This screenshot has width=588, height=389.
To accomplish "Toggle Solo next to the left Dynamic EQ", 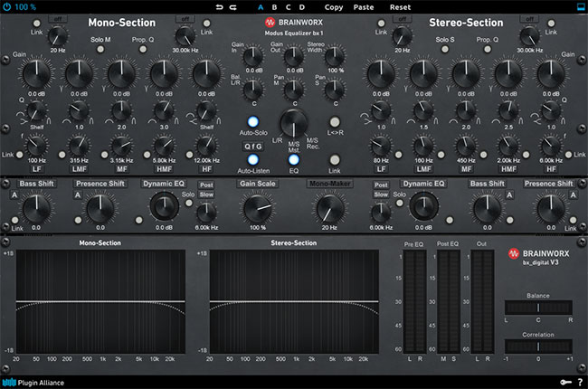I will (x=189, y=203).
